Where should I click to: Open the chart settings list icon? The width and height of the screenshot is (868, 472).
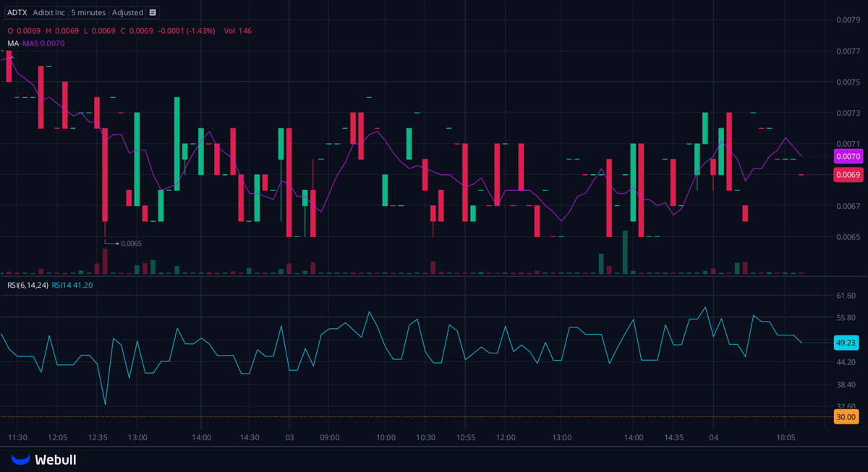153,12
